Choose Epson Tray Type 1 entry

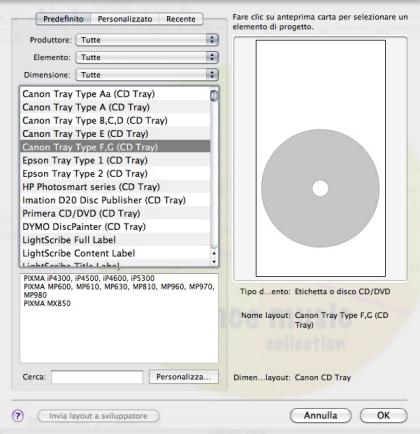pyautogui.click(x=115, y=160)
